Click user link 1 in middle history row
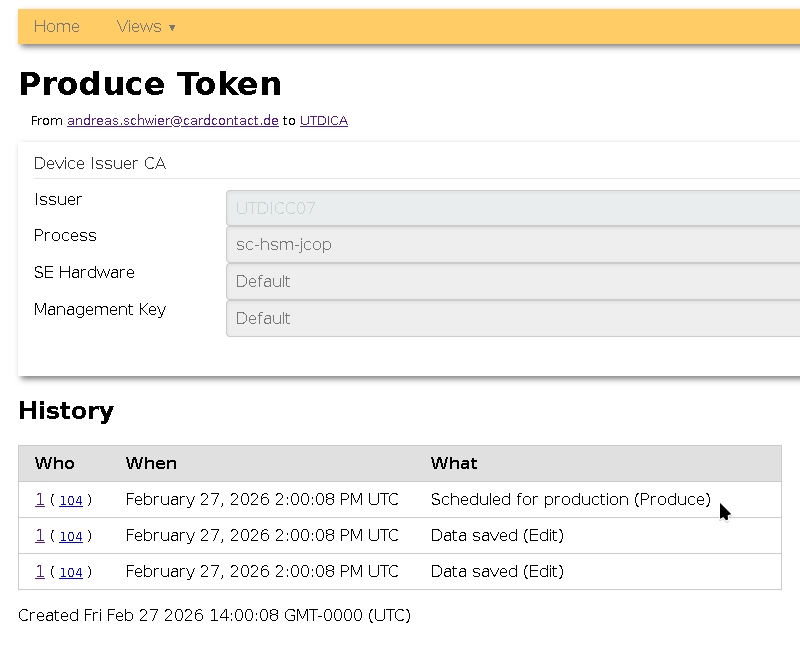Viewport: 800px width, 650px height. [40, 535]
